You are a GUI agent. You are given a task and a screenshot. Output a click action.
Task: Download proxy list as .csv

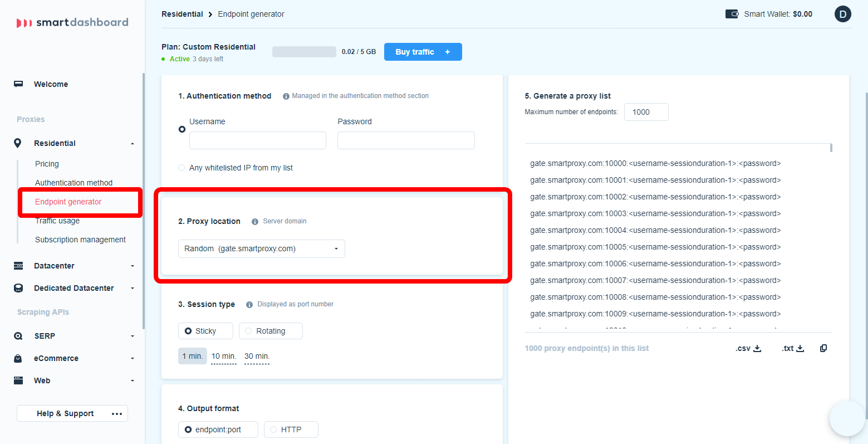coord(748,348)
